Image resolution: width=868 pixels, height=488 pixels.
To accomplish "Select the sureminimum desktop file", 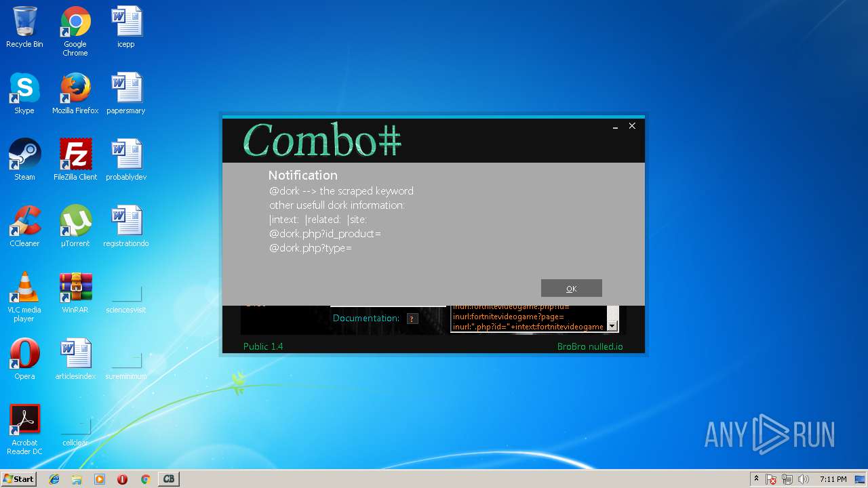I will coord(126,365).
